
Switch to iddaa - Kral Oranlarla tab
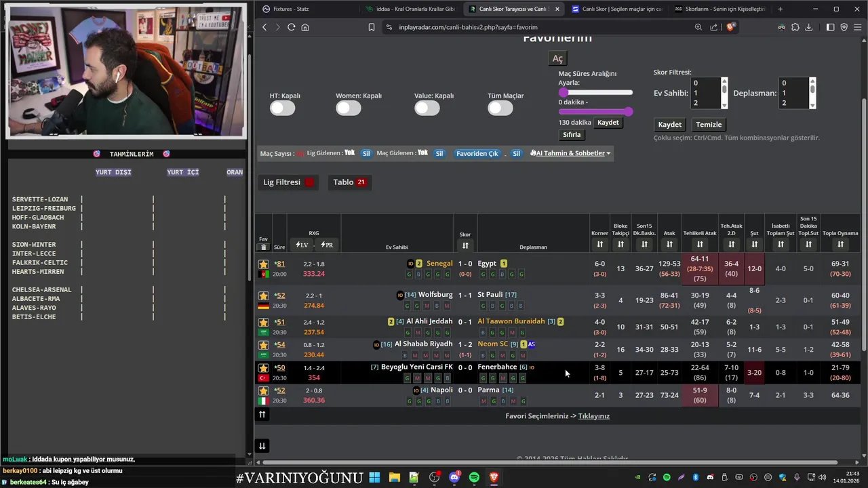(410, 9)
